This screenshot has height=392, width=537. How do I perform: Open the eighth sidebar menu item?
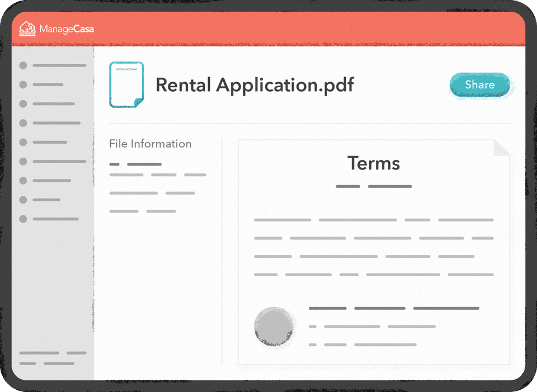pos(40,200)
